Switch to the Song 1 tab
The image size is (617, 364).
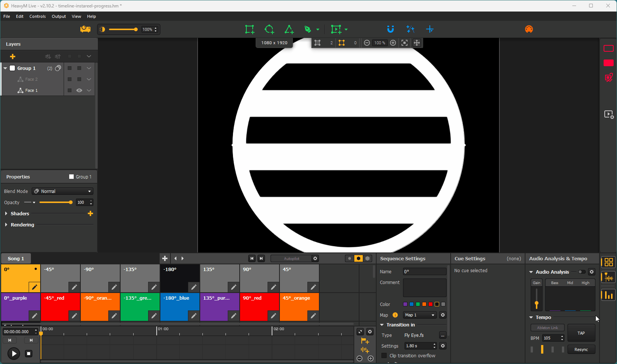(x=16, y=258)
